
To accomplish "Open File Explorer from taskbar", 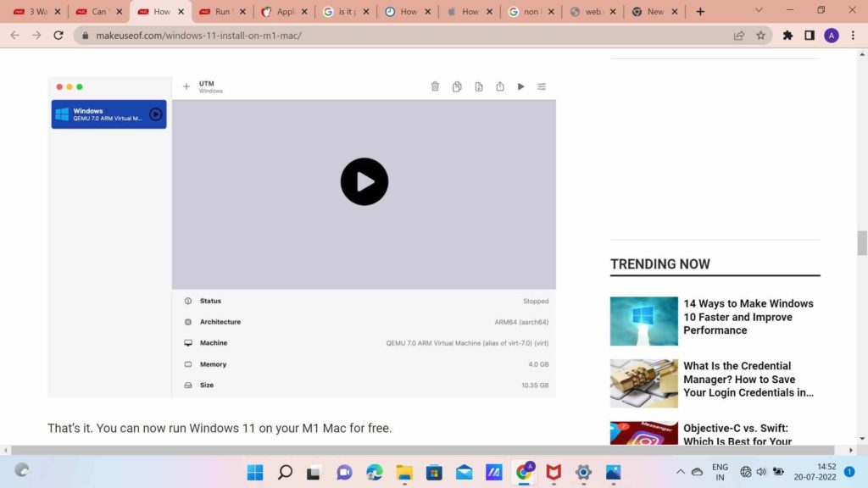I will point(404,472).
